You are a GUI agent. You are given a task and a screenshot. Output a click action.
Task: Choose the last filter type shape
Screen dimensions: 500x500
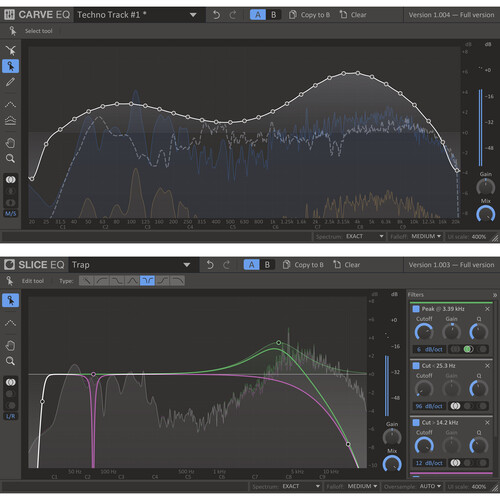pos(177,281)
